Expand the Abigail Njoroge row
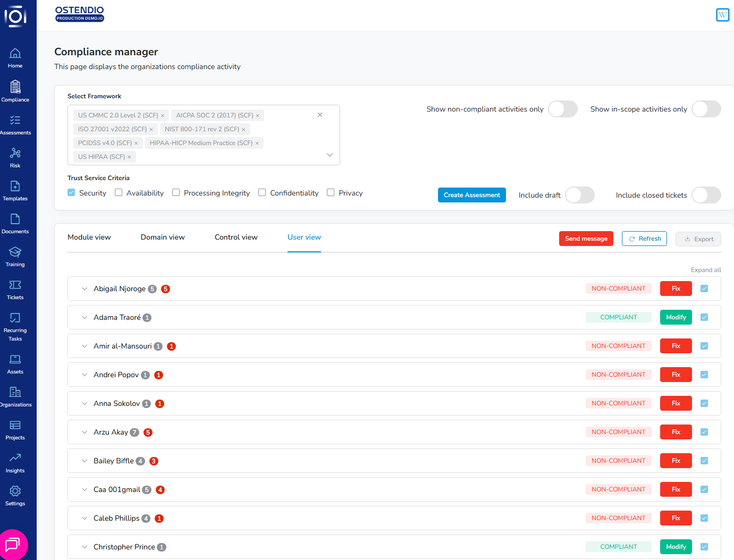This screenshot has width=734, height=560. 85,289
